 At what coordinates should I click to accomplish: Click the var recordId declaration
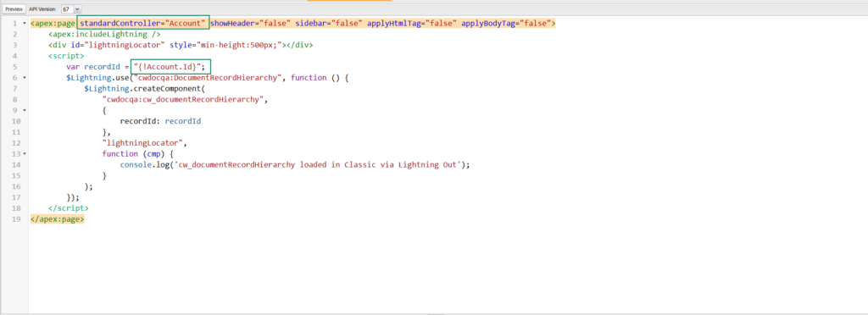tap(92, 67)
